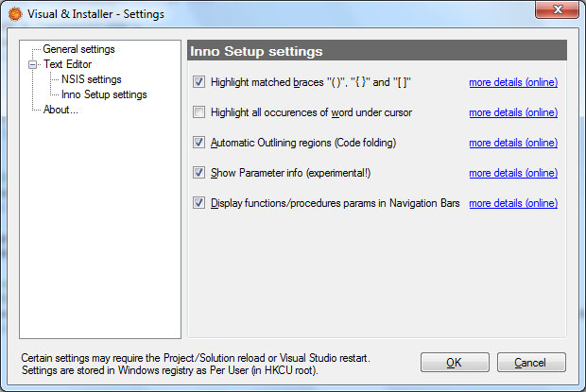Click the Visual & Installer app icon in title bar
This screenshot has height=392, width=586.
click(15, 14)
